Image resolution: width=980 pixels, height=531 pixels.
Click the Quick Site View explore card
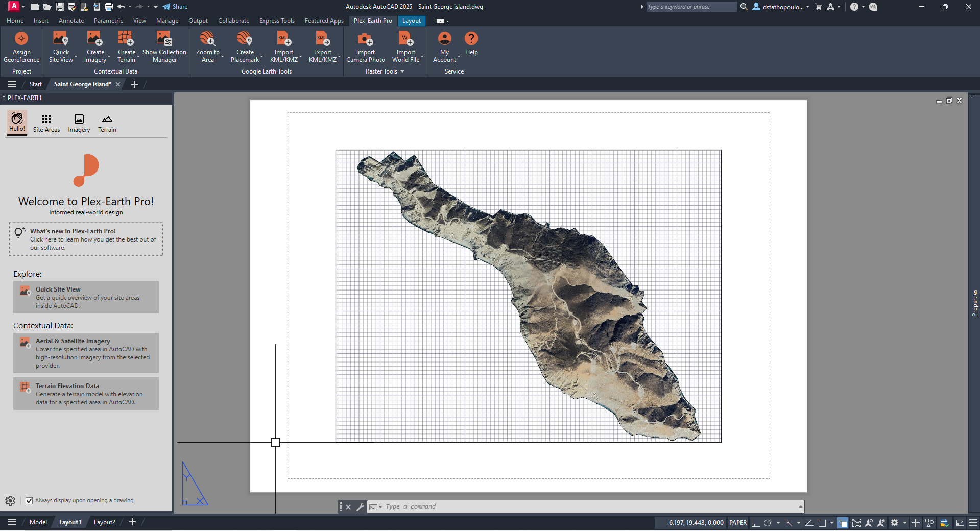point(86,297)
